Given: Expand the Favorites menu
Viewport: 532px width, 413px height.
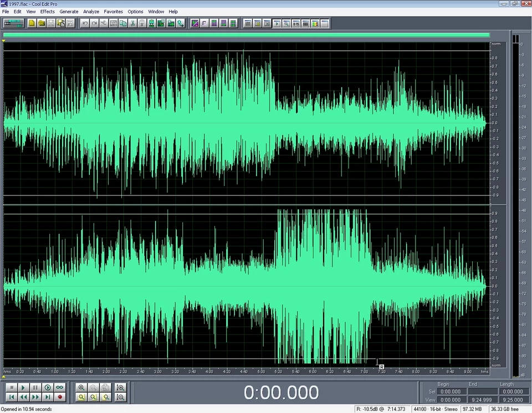Looking at the screenshot, I should (114, 12).
